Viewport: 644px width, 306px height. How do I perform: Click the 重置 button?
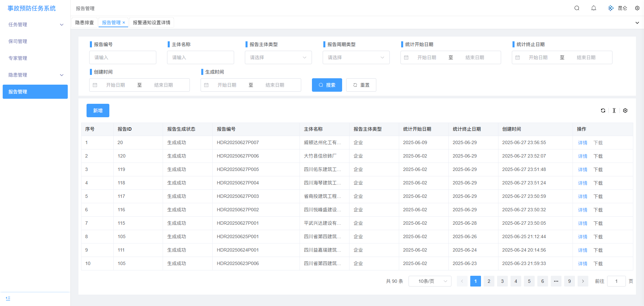coord(361,85)
